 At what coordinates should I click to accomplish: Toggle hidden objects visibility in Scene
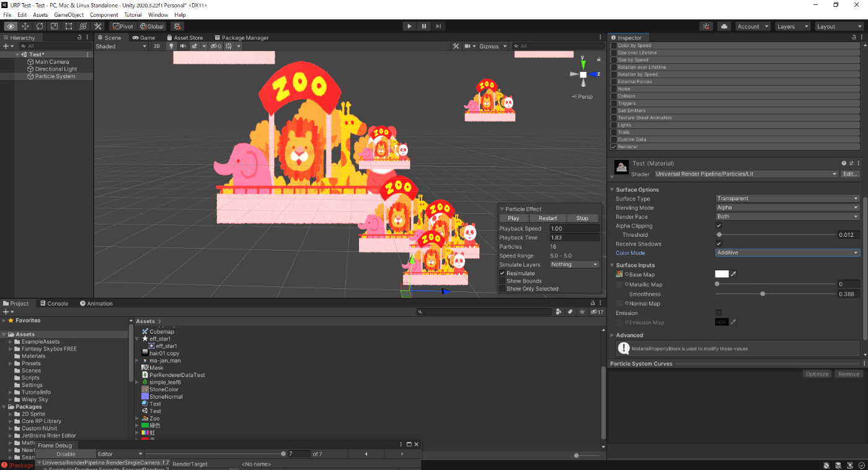click(216, 46)
